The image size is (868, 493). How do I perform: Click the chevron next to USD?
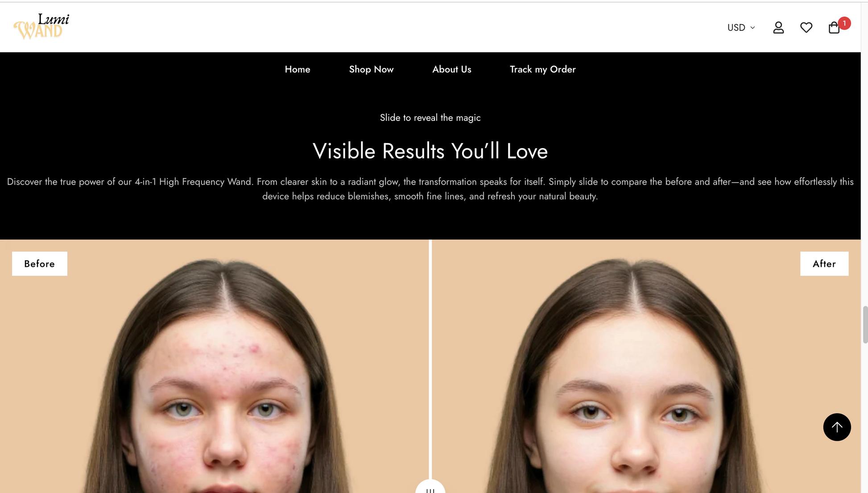(x=752, y=28)
